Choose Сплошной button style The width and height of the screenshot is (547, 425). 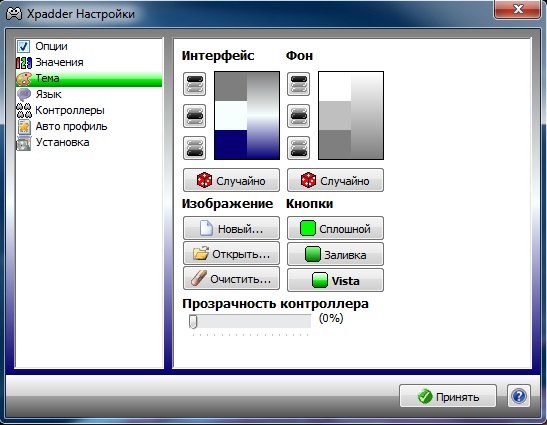(335, 228)
